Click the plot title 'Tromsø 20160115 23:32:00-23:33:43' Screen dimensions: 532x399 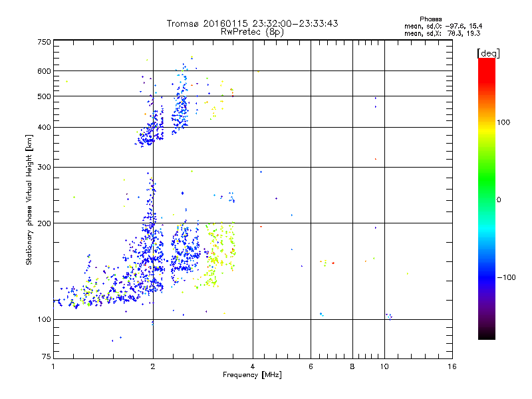(252, 23)
